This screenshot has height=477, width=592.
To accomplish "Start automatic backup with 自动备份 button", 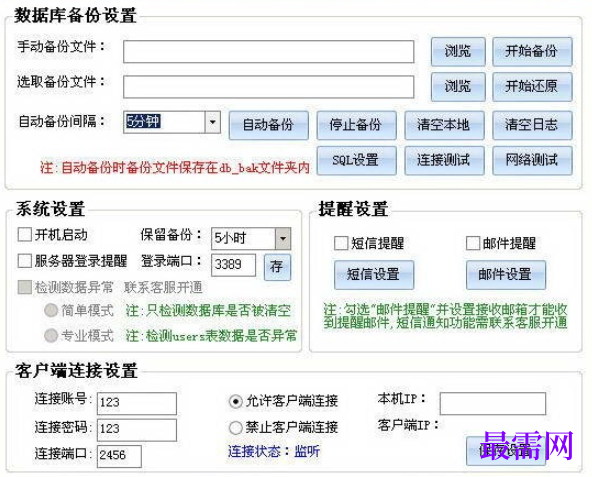I will tap(268, 125).
